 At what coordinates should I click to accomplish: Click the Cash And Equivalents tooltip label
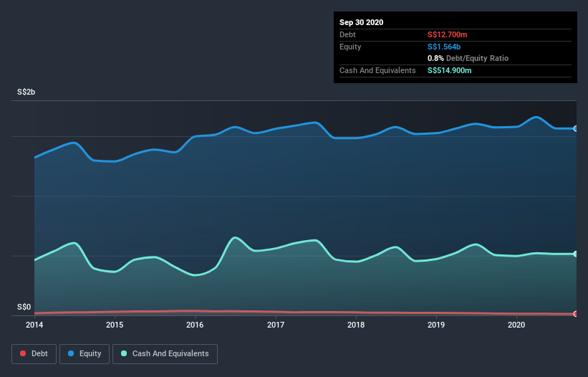tap(377, 70)
